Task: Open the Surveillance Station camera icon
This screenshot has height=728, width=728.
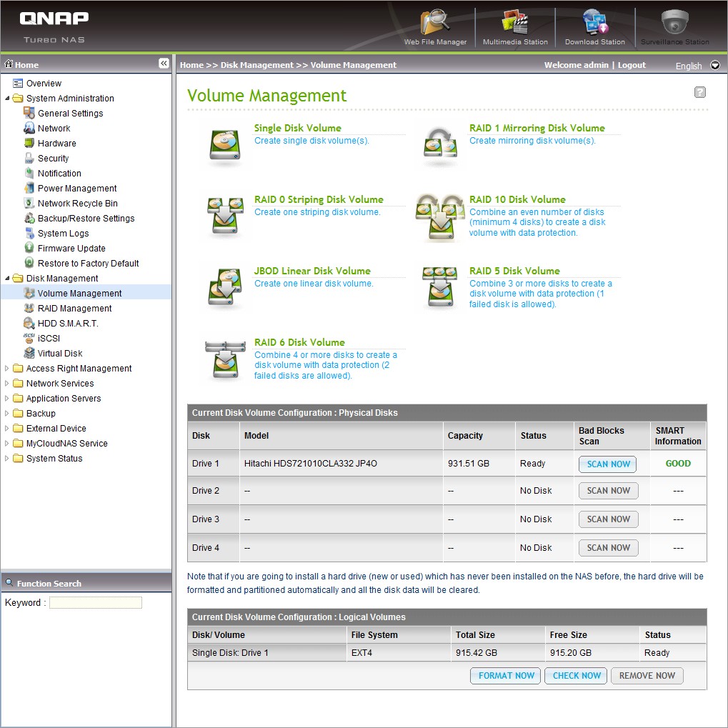Action: [x=674, y=24]
